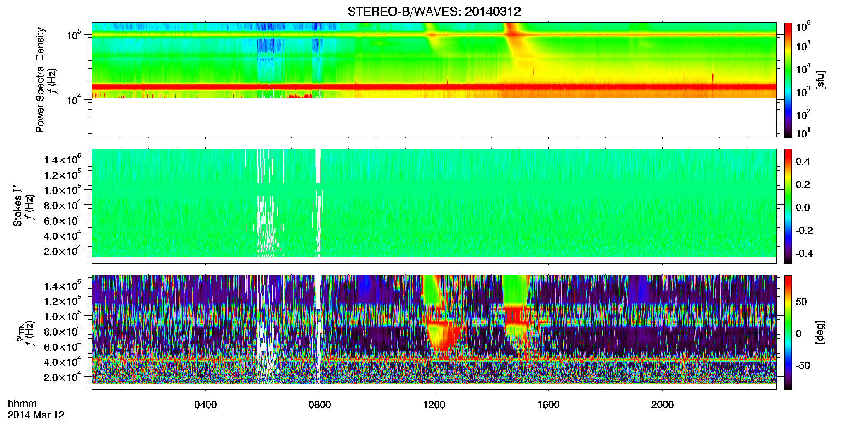This screenshot has width=868, height=447.
Task: Select the 1200 time tick label
Action: click(x=434, y=405)
